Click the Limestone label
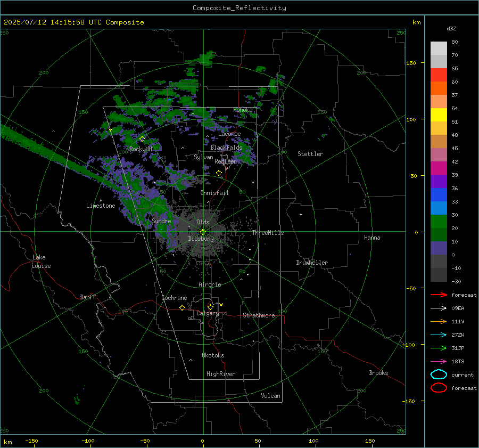The image size is (479, 448). pyautogui.click(x=101, y=206)
